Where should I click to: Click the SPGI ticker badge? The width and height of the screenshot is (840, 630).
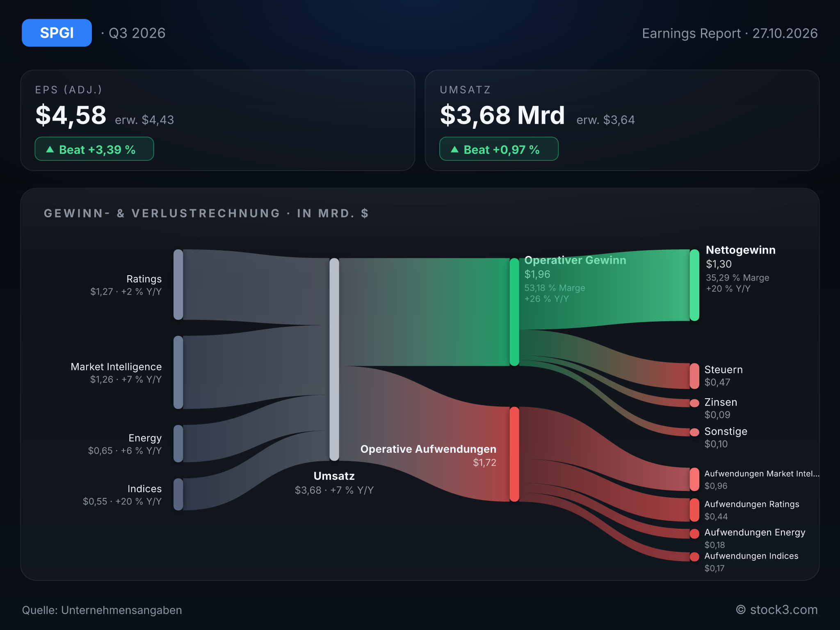[x=57, y=33]
